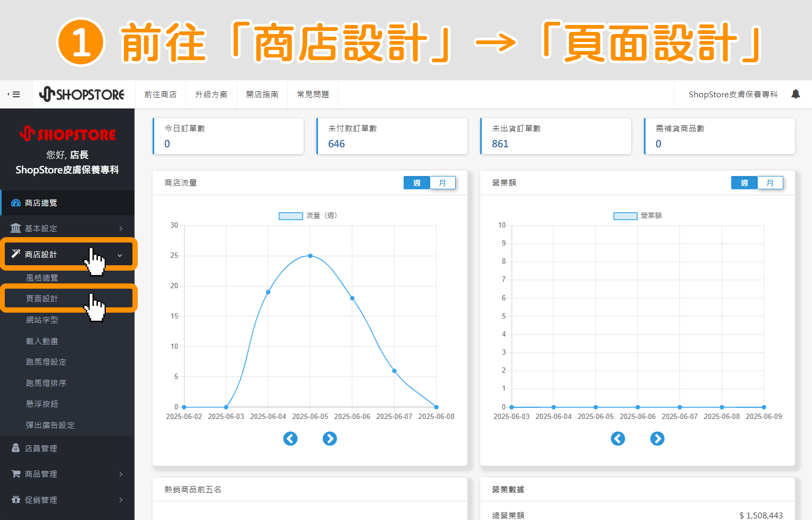Select 商店總覽 in sidebar

click(67, 203)
